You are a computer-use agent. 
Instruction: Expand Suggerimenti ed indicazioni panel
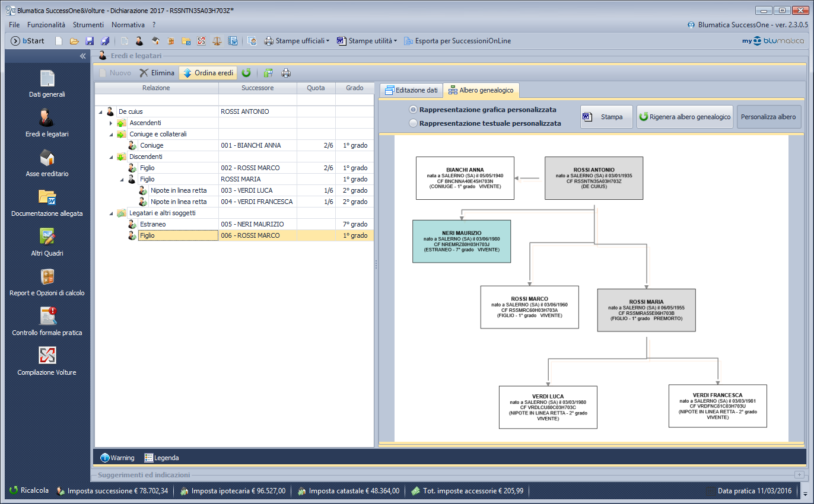(799, 475)
